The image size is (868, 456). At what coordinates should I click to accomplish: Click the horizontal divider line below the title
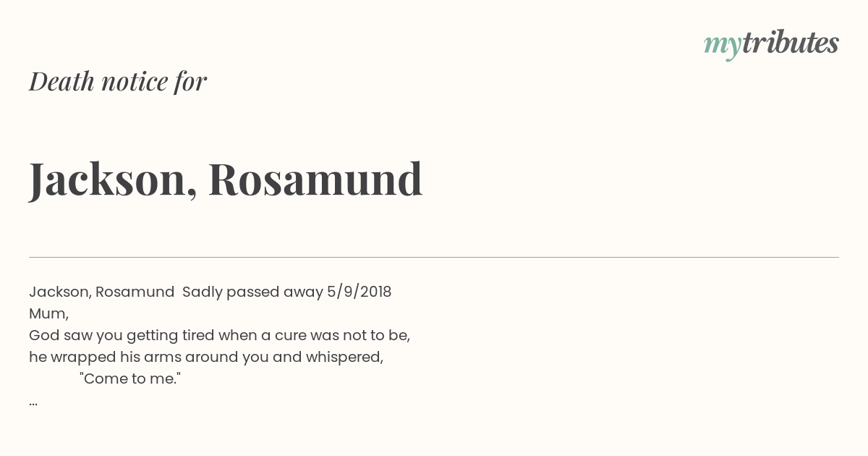(x=434, y=257)
